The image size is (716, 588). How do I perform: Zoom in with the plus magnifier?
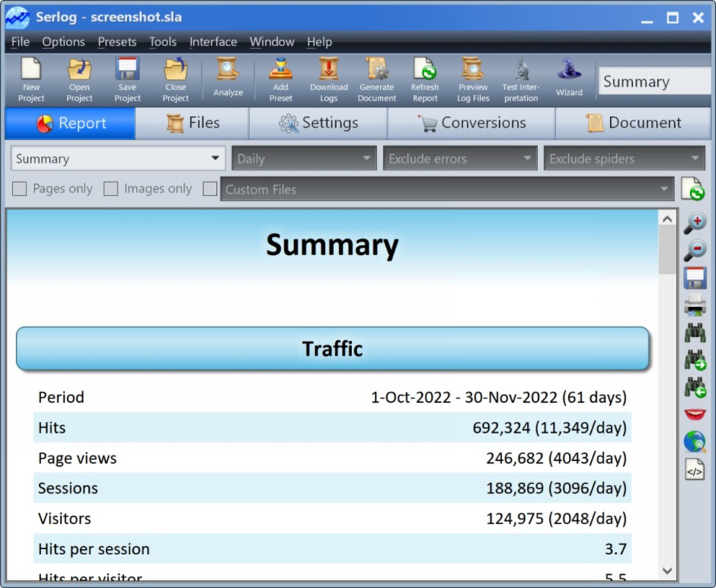(x=695, y=222)
